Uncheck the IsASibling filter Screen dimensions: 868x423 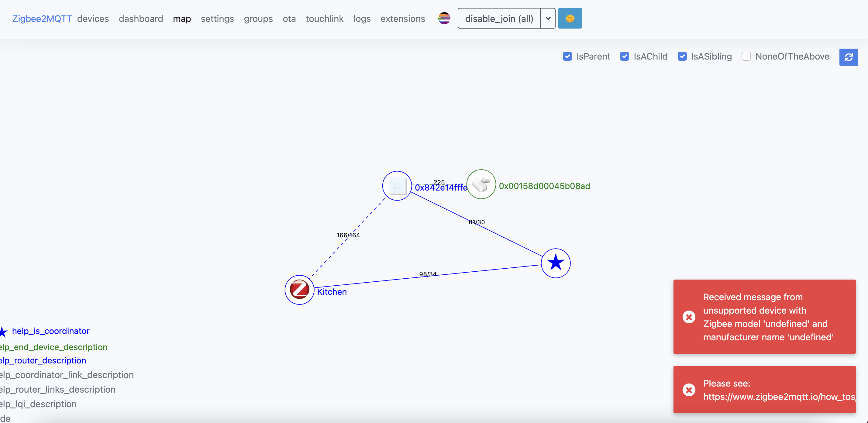point(683,56)
